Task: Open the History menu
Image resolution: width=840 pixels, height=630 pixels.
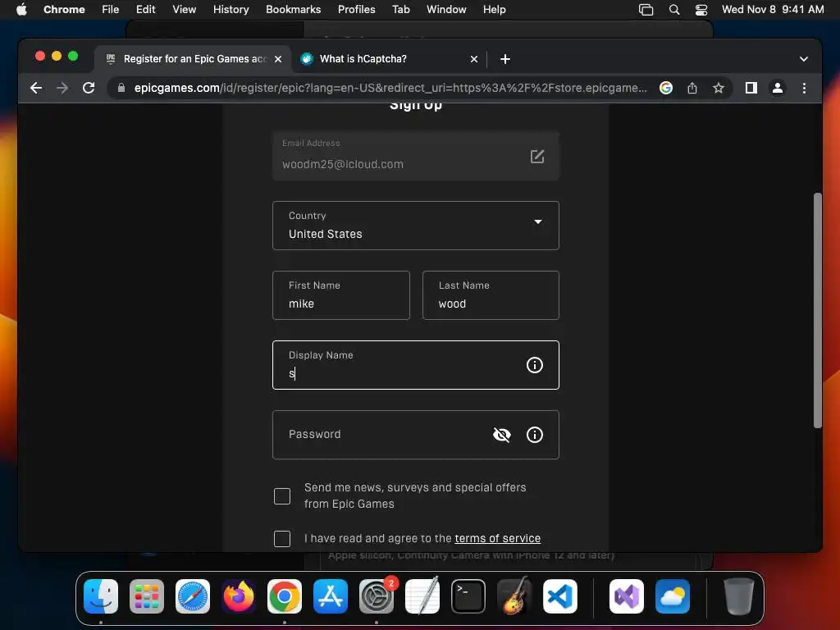Action: [x=231, y=10]
